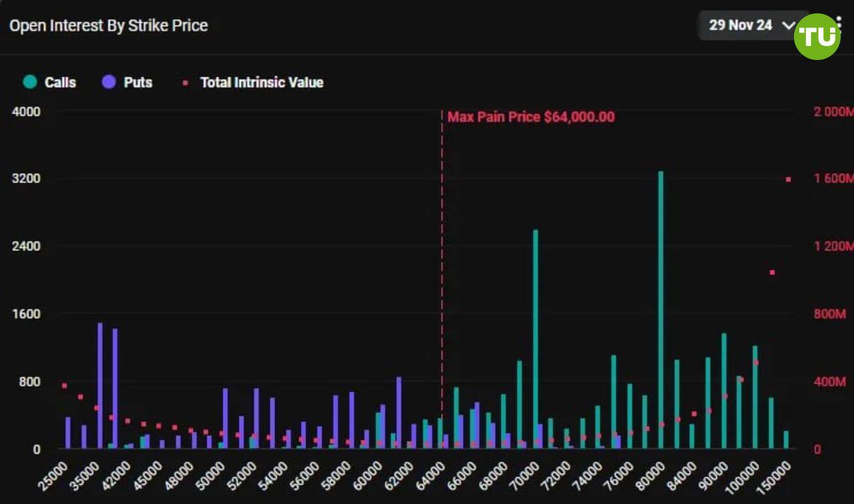
Task: Toggle the Puts series in the legend
Action: [x=127, y=83]
